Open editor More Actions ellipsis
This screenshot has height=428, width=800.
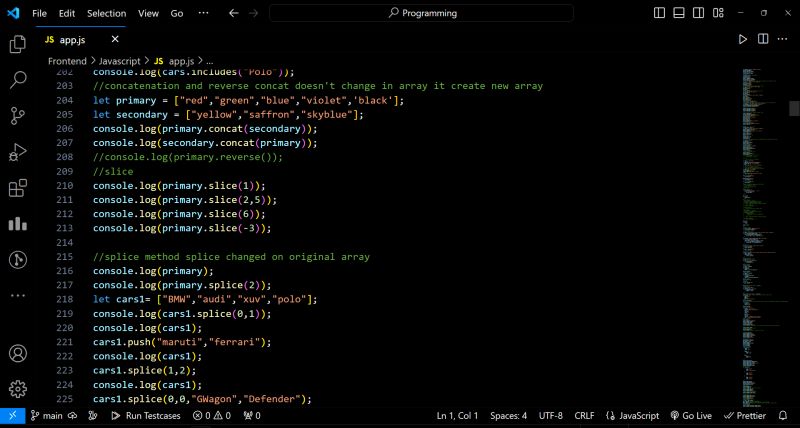[782, 39]
